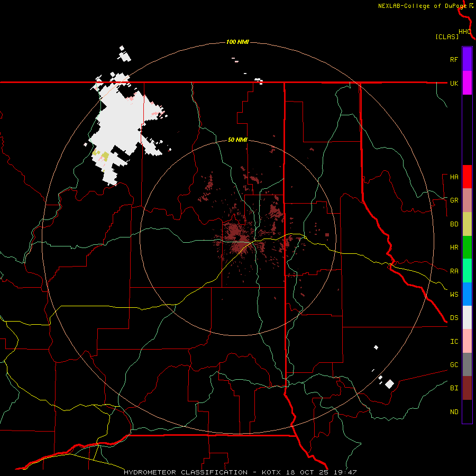Click the HHC product code label
The height and width of the screenshot is (476, 476).
(465, 32)
